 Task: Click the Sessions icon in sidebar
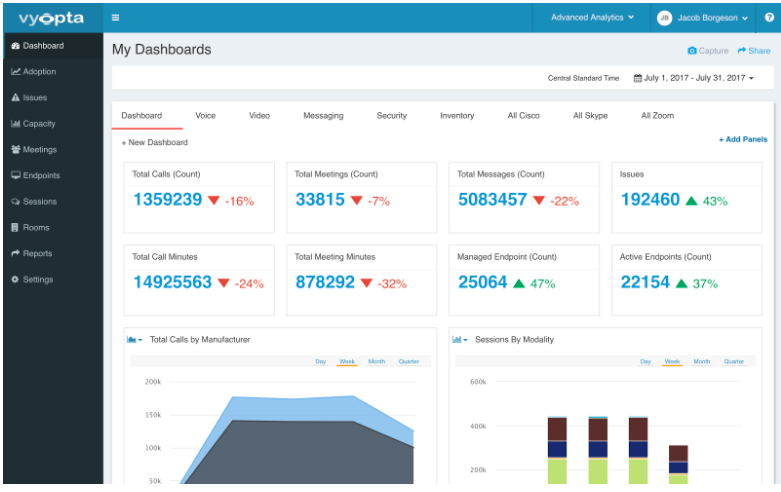pos(15,202)
